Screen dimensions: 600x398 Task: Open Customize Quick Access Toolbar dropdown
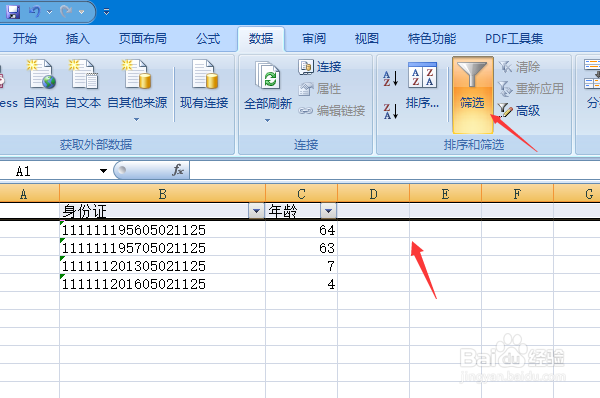click(107, 12)
